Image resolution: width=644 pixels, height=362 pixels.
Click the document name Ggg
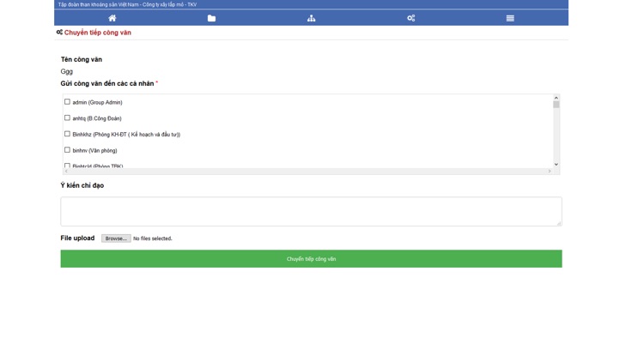tap(66, 71)
